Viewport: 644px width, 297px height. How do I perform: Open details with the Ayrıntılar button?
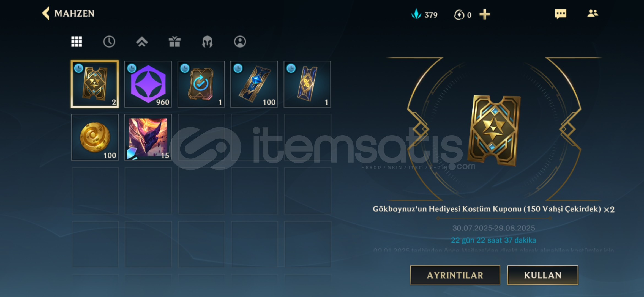(x=455, y=275)
